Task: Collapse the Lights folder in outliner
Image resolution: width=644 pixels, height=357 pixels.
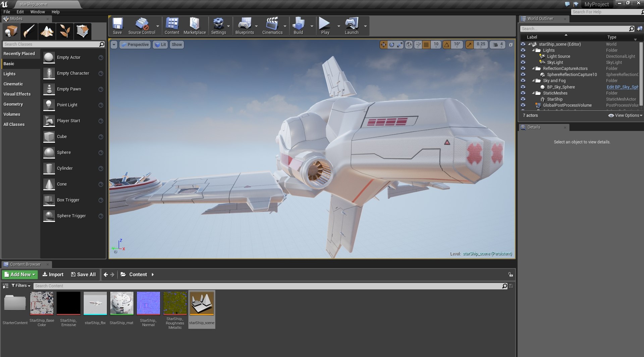Action: (533, 50)
